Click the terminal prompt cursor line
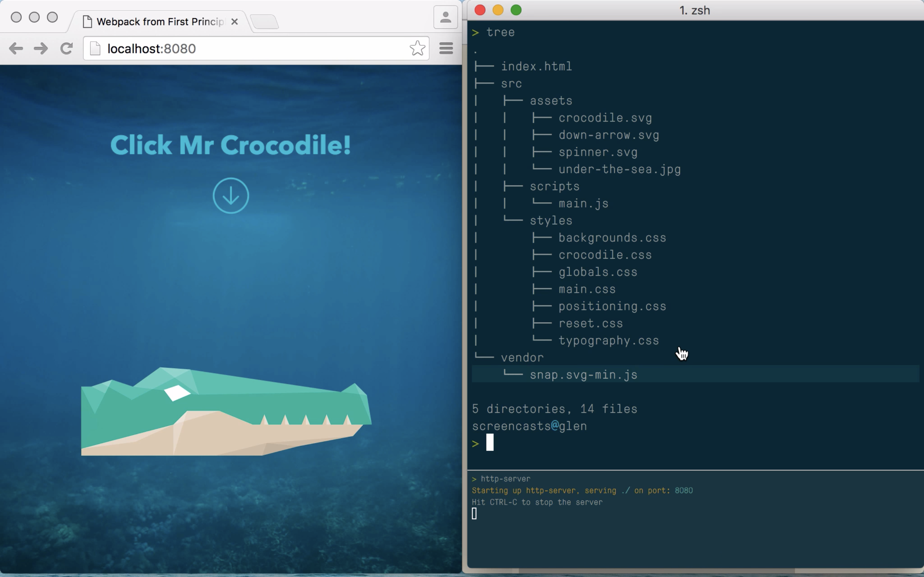The height and width of the screenshot is (577, 924). tap(490, 443)
